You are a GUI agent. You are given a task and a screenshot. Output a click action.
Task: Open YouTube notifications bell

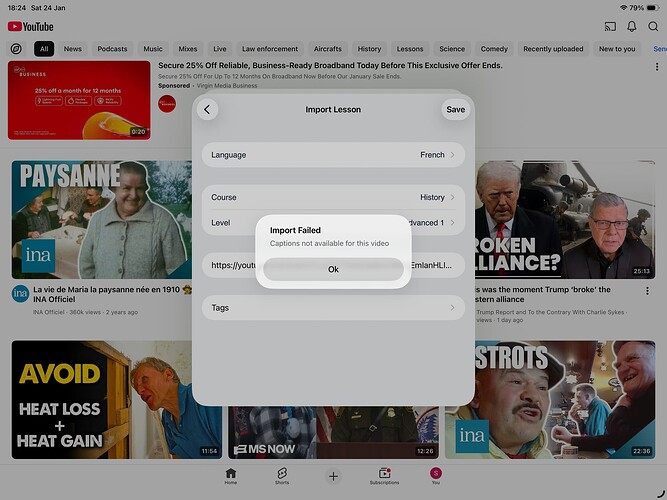pyautogui.click(x=631, y=26)
